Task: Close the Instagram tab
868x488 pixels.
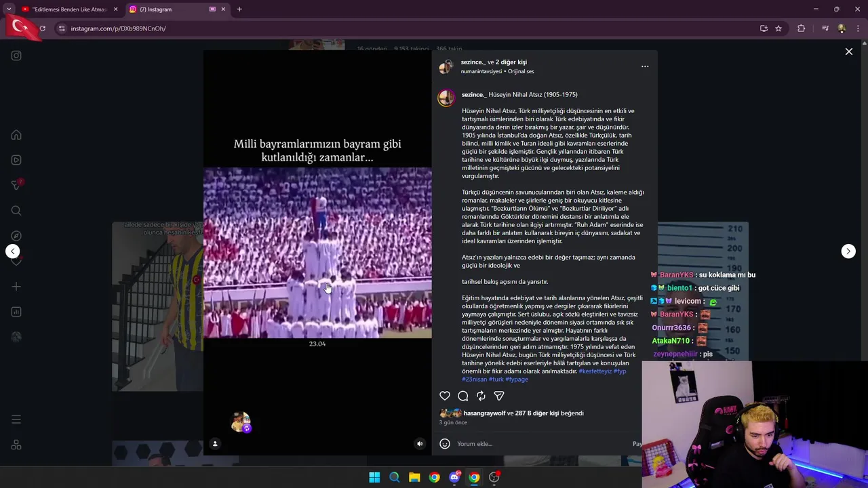Action: [x=223, y=9]
